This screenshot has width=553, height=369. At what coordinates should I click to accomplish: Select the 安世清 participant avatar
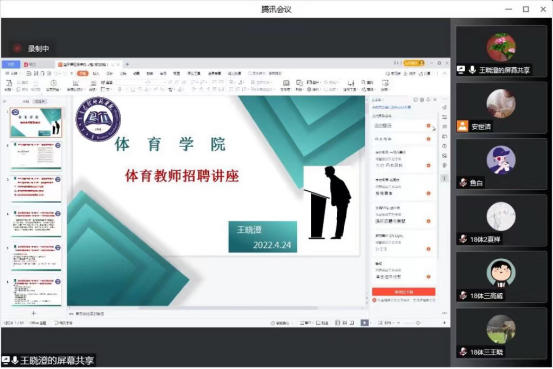501,103
